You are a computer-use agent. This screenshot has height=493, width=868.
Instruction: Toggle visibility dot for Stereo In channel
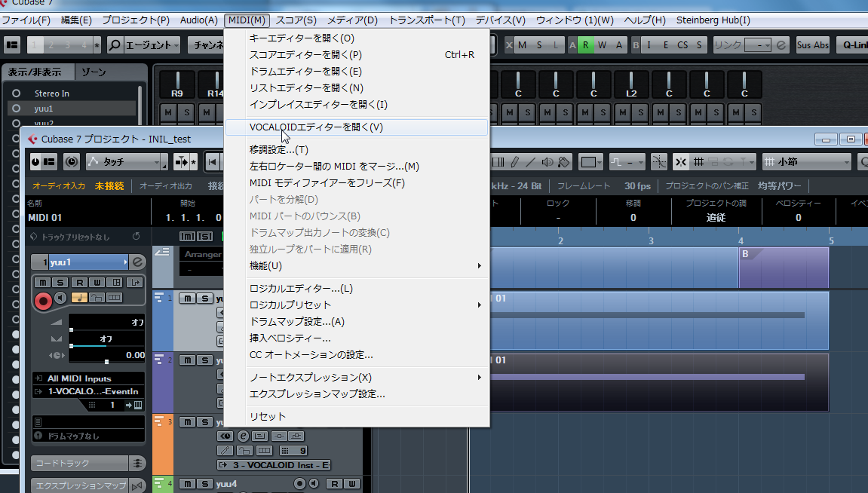[x=16, y=93]
